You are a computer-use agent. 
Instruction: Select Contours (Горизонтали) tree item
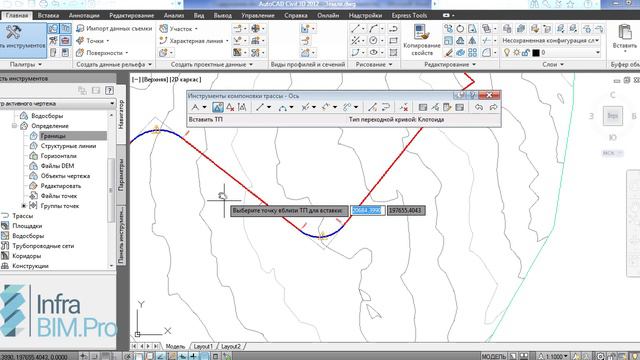(x=58, y=156)
